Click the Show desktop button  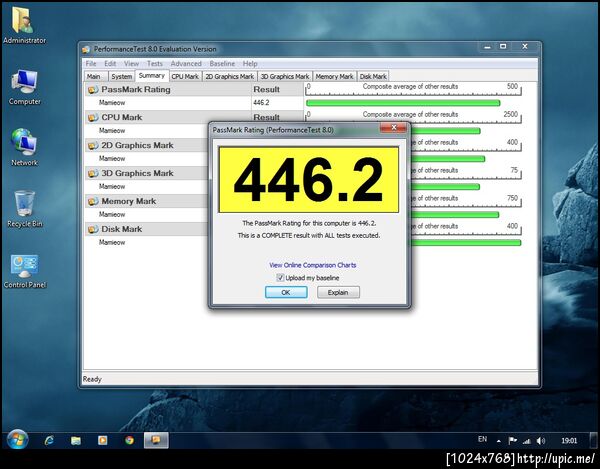coord(593,440)
